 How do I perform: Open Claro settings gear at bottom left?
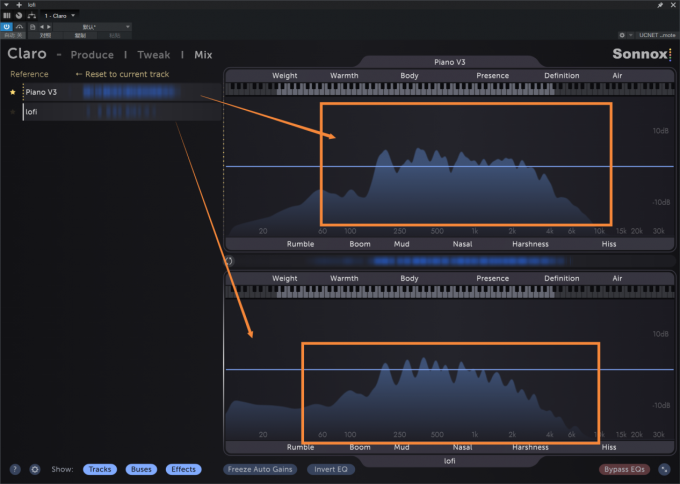click(x=35, y=469)
